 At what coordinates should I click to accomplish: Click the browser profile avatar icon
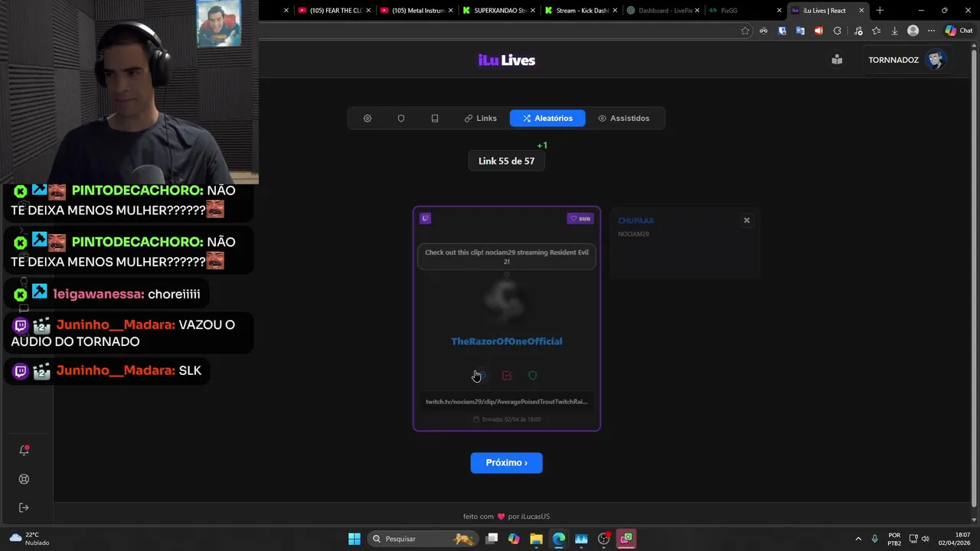click(913, 31)
